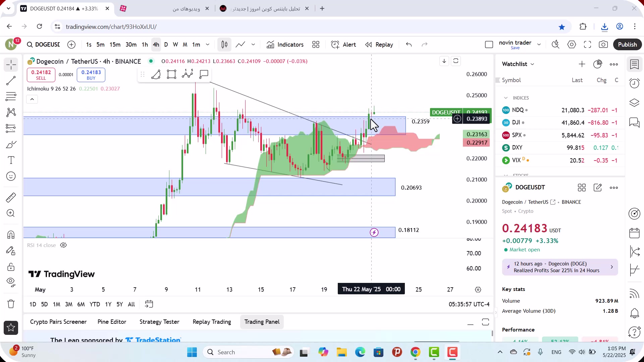Open the indicator templates grid
The image size is (644, 362).
coord(316,45)
